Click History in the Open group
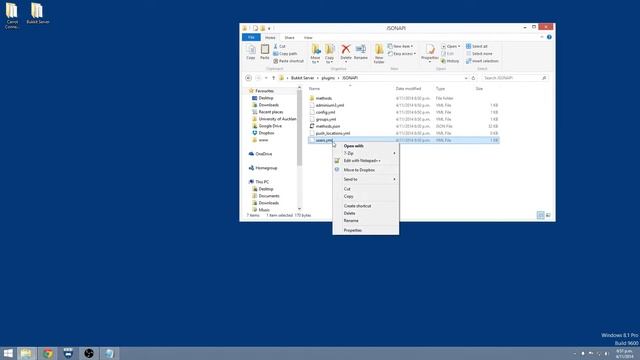The image size is (640, 360). pyautogui.click(x=450, y=61)
